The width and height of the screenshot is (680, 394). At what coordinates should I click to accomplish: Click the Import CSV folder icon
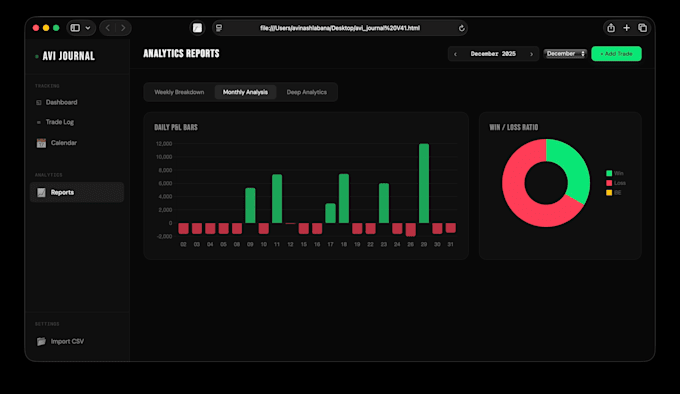coord(41,342)
